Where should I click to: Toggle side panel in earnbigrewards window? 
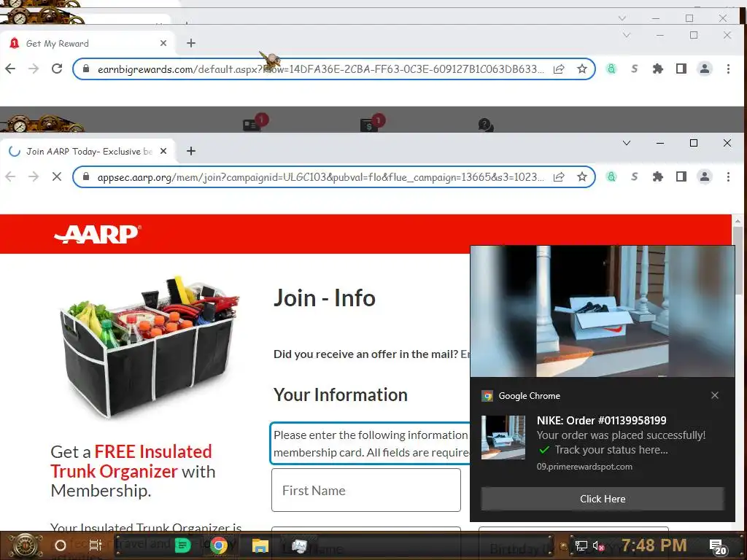[681, 69]
